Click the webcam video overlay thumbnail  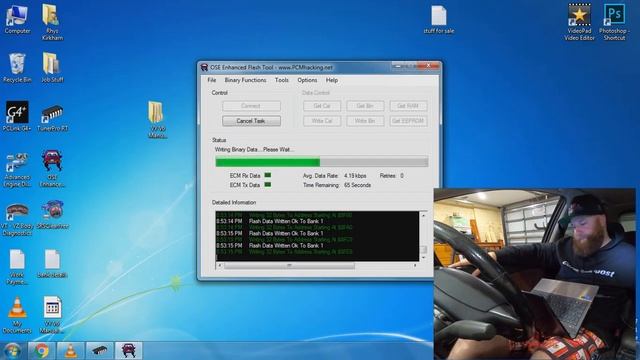point(535,274)
